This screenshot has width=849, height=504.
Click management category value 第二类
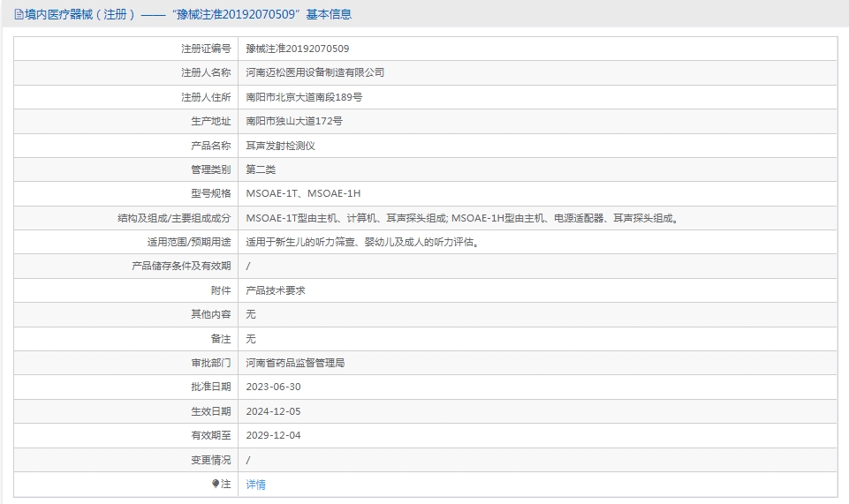[261, 169]
